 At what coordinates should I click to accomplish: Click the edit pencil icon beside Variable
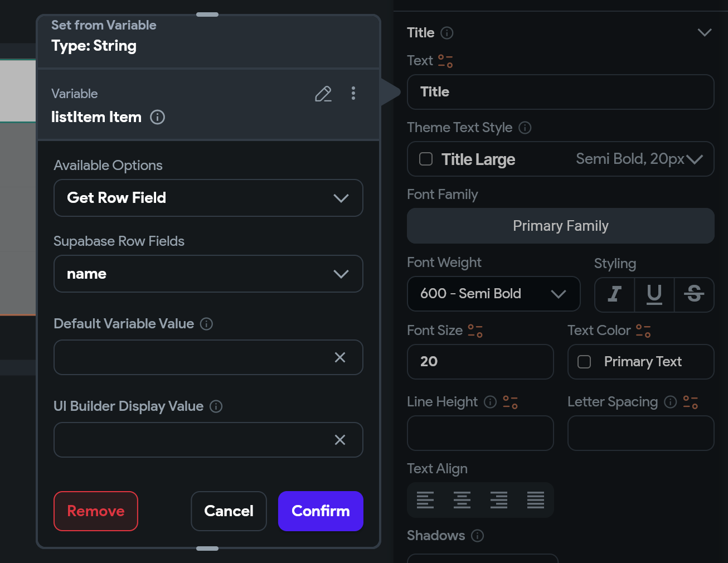click(323, 94)
